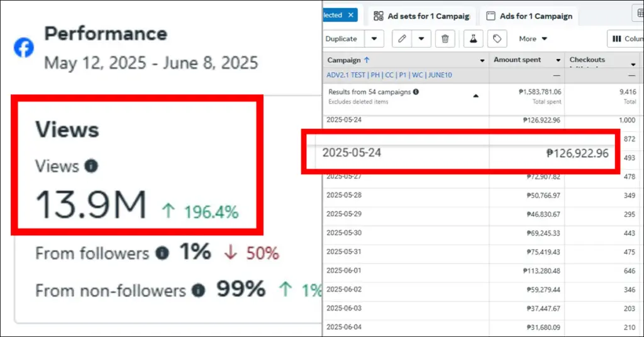Click the Facebook logo icon beside Performance
Image resolution: width=644 pixels, height=337 pixels.
point(24,48)
